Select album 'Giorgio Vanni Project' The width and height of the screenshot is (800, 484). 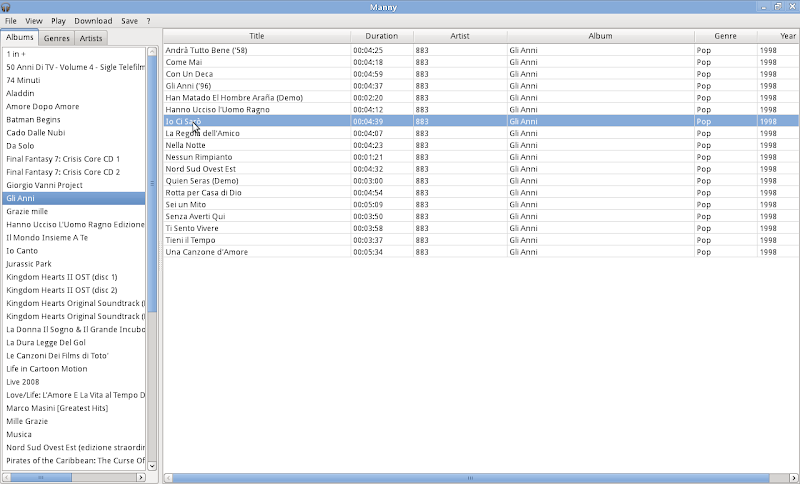(74, 185)
